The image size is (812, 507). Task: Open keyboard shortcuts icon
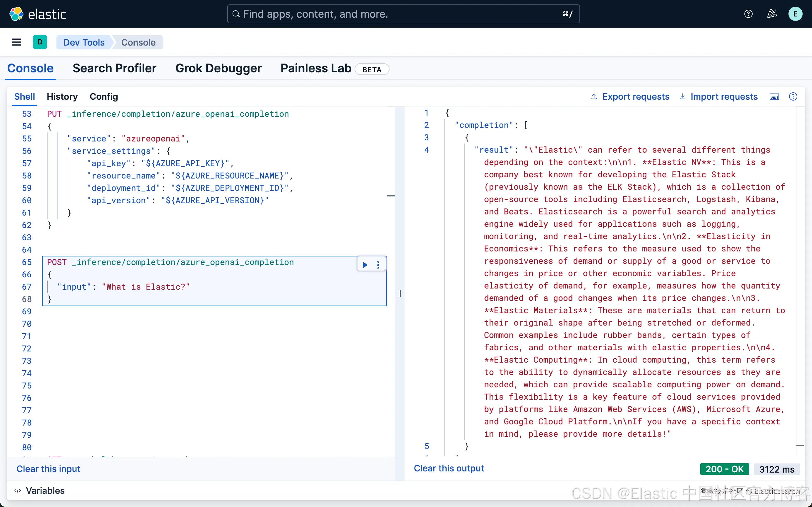point(774,96)
